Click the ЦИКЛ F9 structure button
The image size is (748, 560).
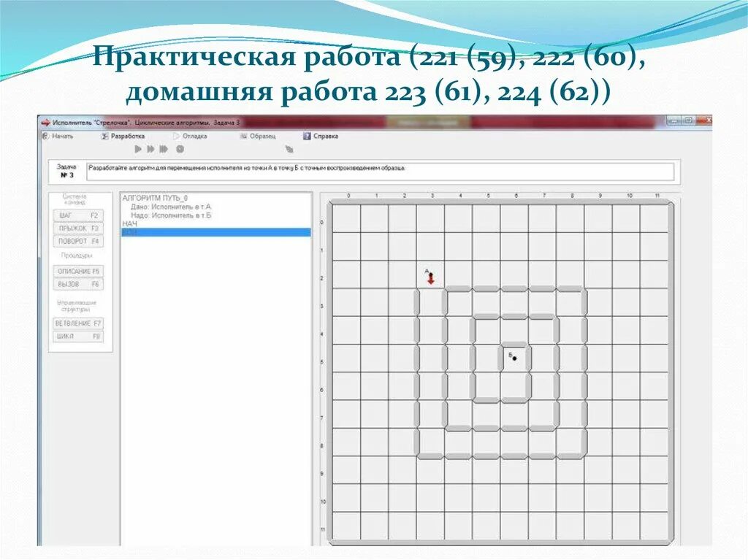78,337
